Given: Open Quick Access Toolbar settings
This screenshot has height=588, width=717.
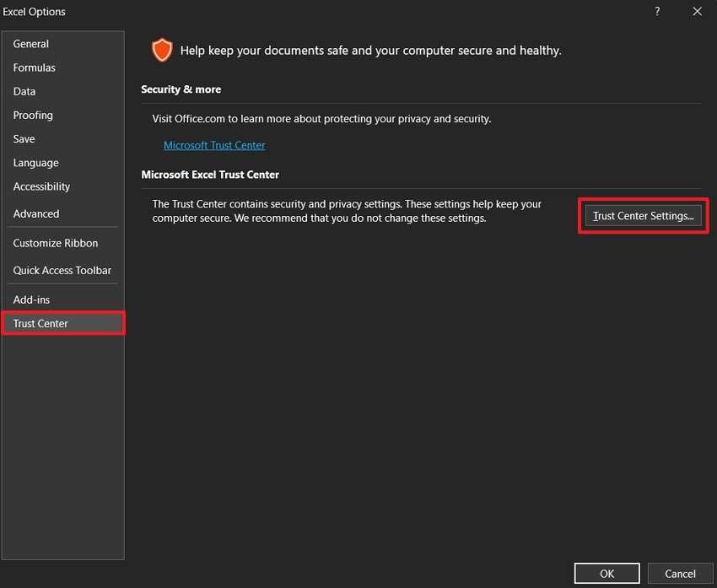Looking at the screenshot, I should tap(62, 271).
